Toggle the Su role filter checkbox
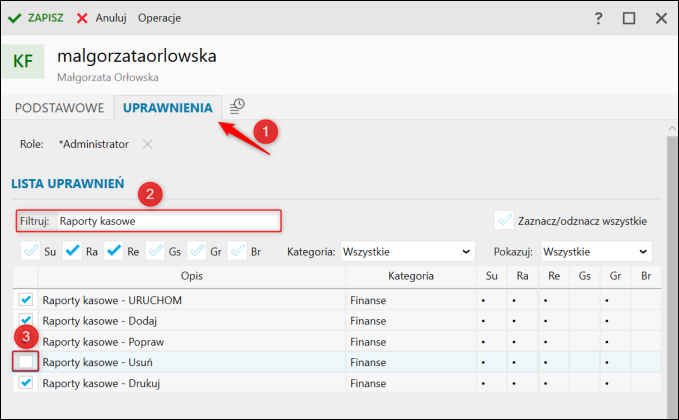This screenshot has height=420, width=679. [31, 251]
